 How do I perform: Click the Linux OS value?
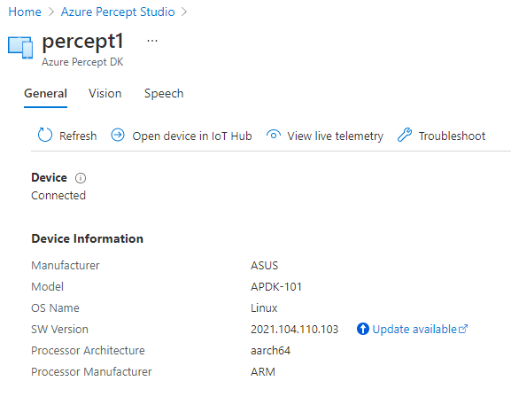[264, 307]
